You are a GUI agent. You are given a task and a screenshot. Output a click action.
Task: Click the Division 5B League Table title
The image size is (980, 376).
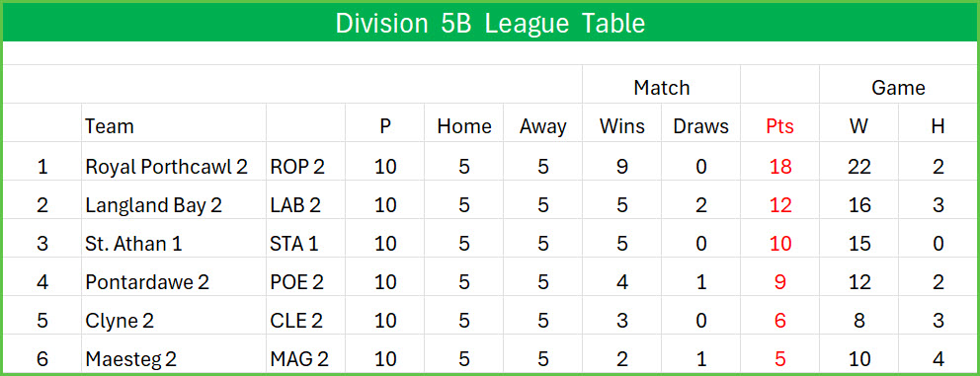(x=490, y=24)
